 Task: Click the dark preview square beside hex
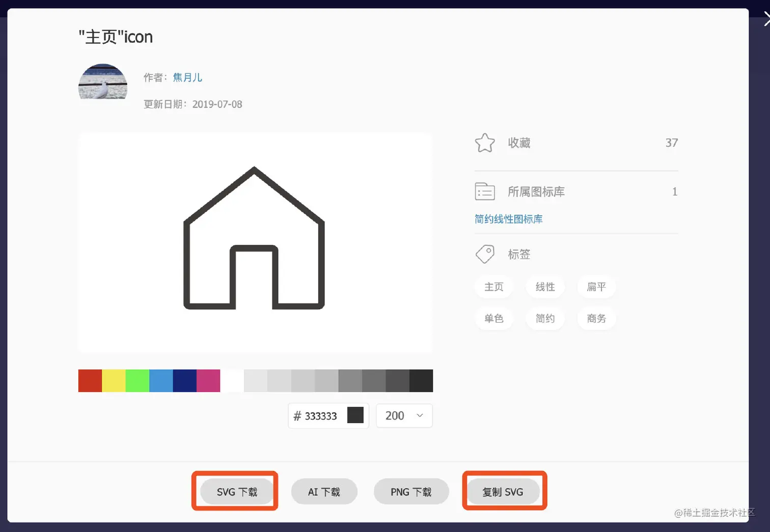355,415
